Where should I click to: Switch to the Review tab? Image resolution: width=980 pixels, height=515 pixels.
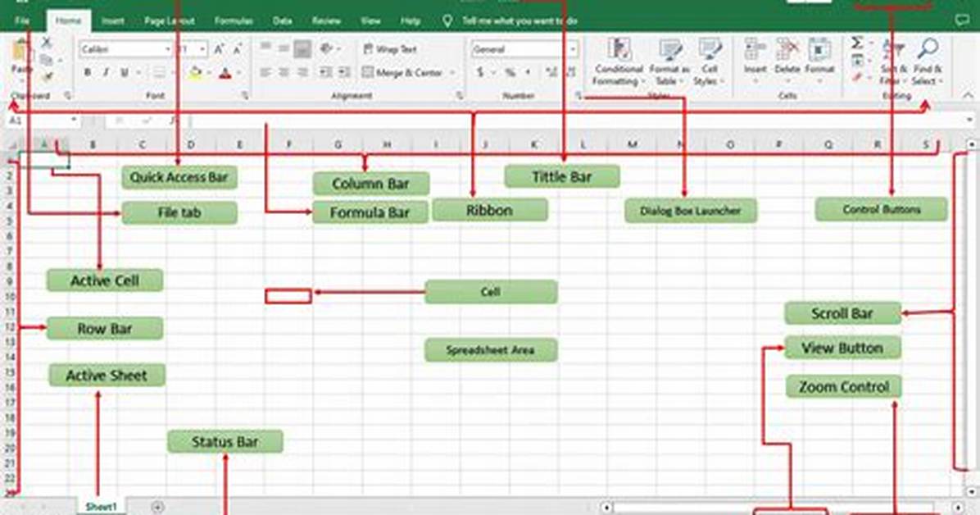[326, 21]
